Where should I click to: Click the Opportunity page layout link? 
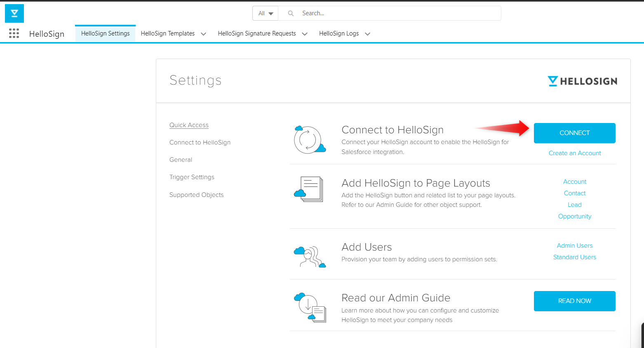574,216
